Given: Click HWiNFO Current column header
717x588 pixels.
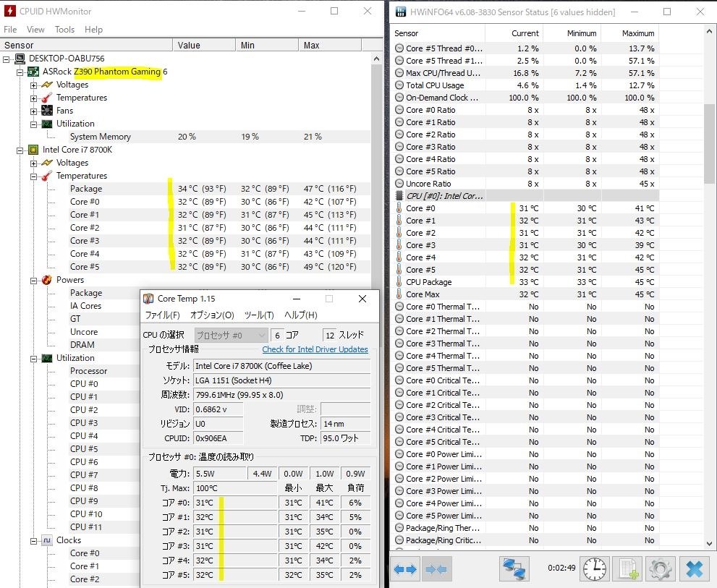Looking at the screenshot, I should pyautogui.click(x=514, y=33).
